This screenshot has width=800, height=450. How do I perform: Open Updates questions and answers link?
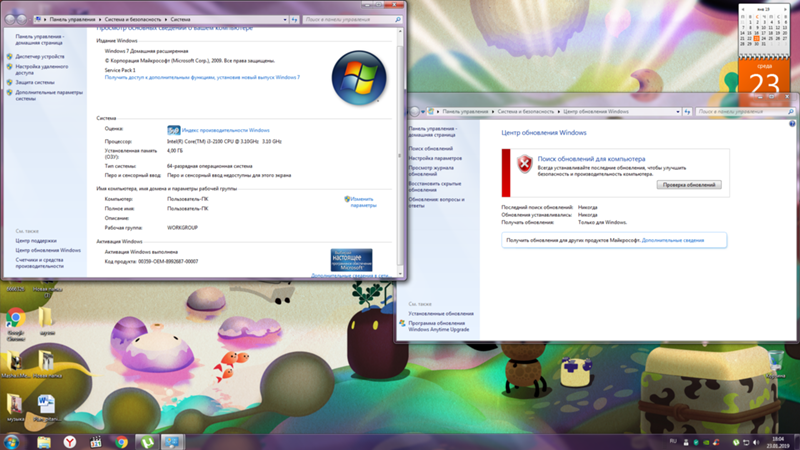(x=436, y=203)
